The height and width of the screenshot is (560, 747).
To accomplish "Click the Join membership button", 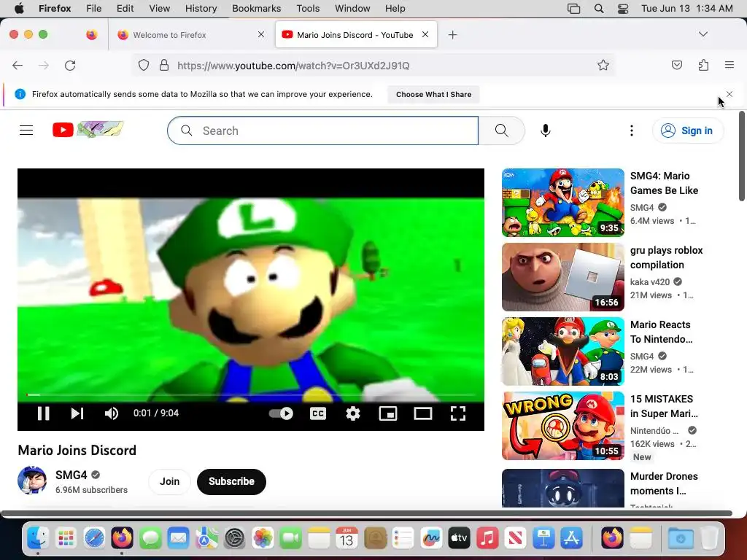I will [x=169, y=481].
